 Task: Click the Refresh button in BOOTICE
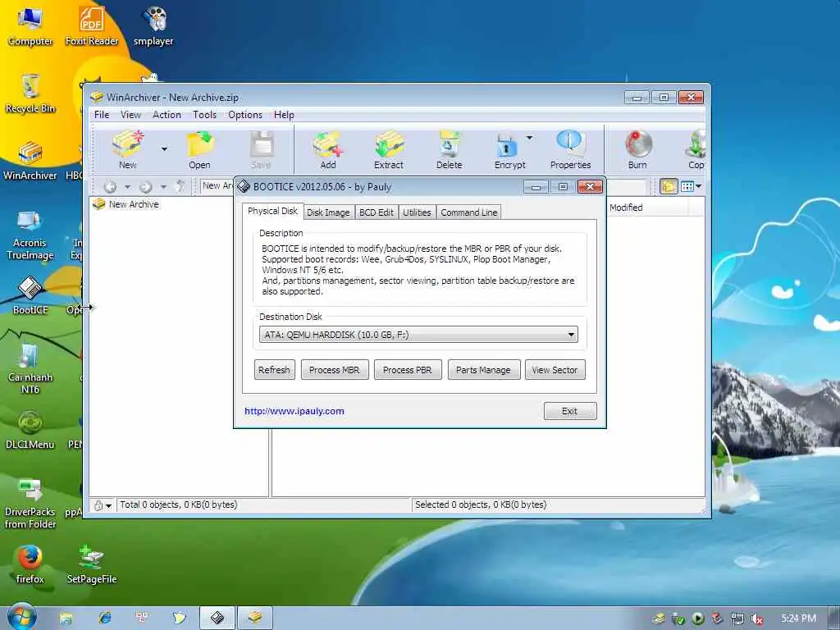274,370
